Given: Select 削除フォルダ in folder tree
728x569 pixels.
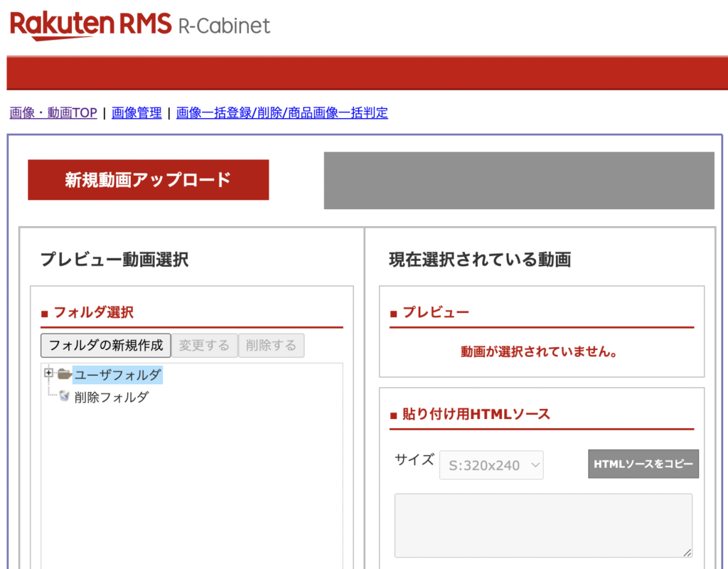Looking at the screenshot, I should (112, 397).
